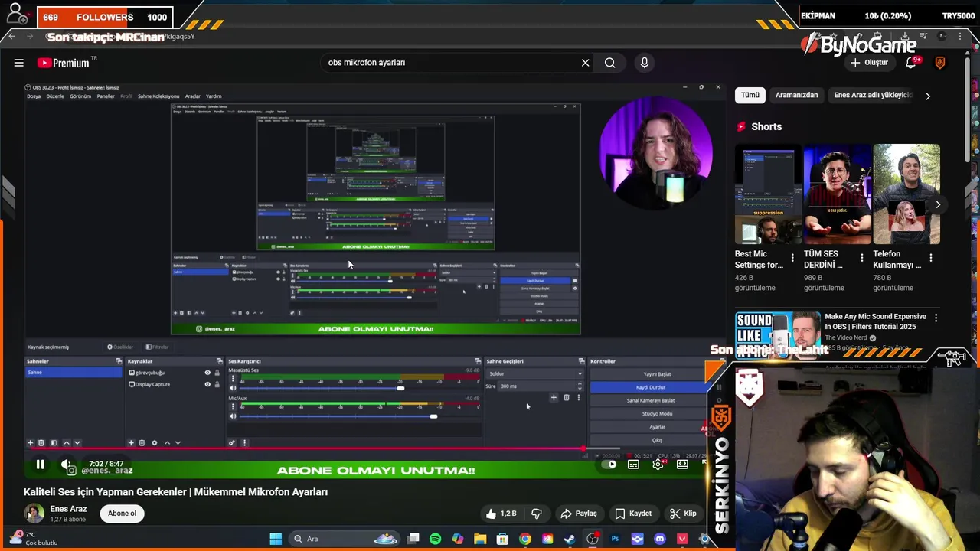Open Steam from the taskbar

[570, 539]
